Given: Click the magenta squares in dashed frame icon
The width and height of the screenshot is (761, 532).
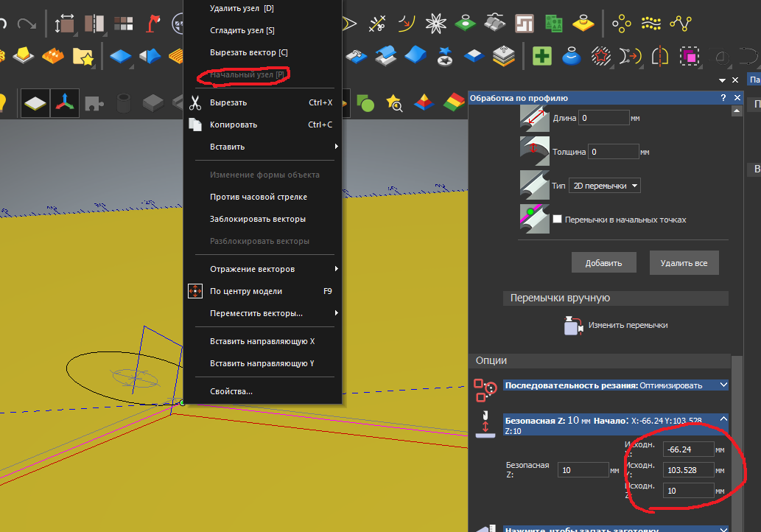Looking at the screenshot, I should click(x=689, y=56).
